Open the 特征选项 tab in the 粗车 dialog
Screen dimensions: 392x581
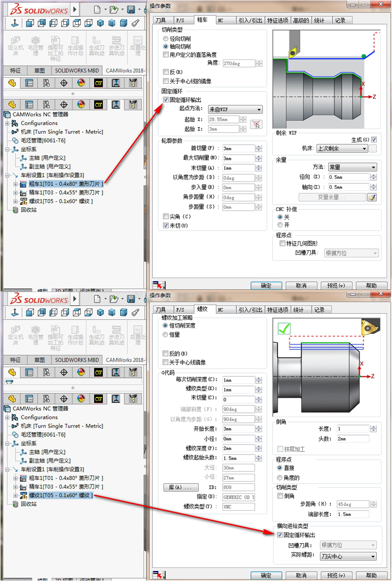278,20
